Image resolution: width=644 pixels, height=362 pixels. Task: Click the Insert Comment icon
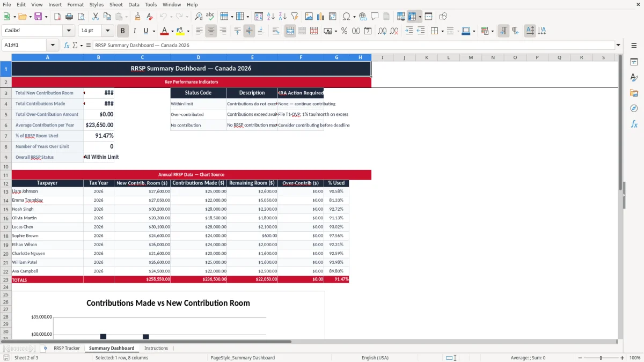(x=375, y=17)
